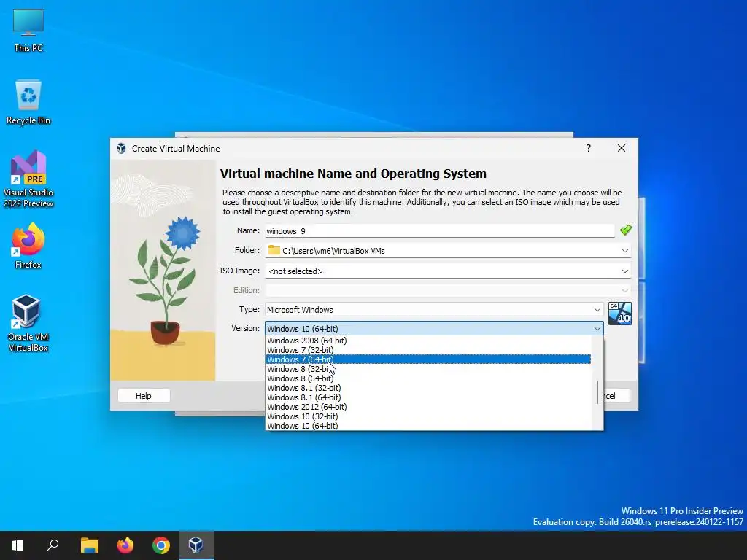This screenshot has width=747, height=560.
Task: Expand the Folder dropdown arrow
Action: [x=624, y=251]
